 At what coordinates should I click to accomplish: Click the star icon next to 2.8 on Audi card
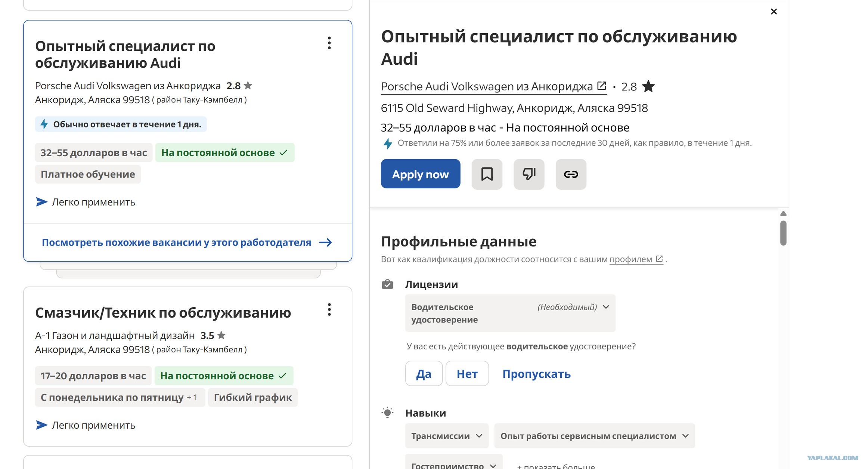point(248,86)
